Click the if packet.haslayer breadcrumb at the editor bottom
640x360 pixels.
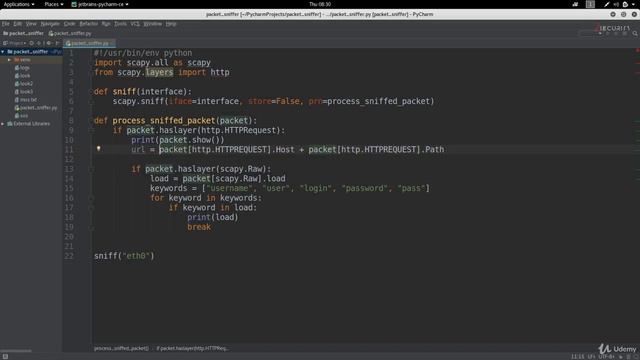(x=192, y=349)
